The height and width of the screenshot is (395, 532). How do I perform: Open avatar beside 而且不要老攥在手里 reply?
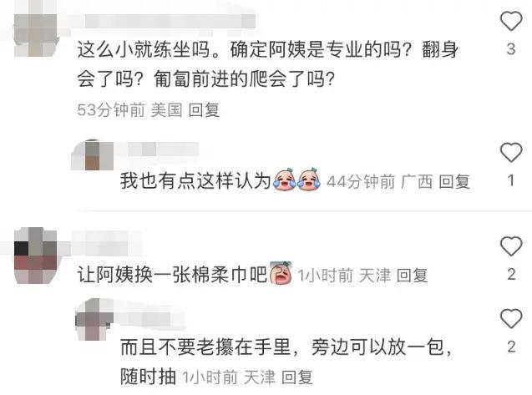tap(94, 320)
